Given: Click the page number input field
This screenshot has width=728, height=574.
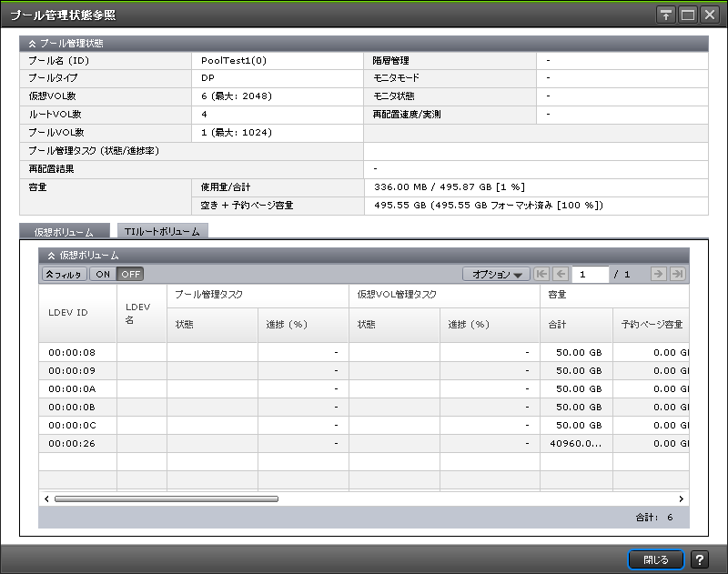Looking at the screenshot, I should [591, 274].
